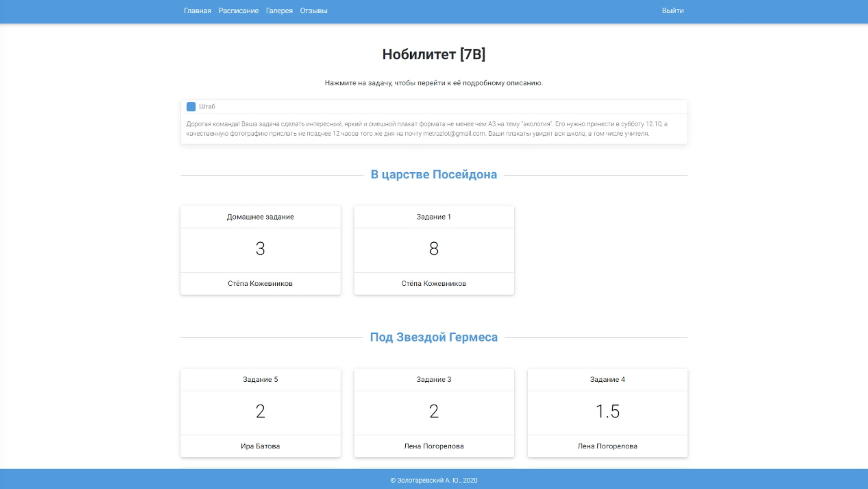
Task: Click Лена Погорелова under Задание 4
Action: tap(608, 446)
